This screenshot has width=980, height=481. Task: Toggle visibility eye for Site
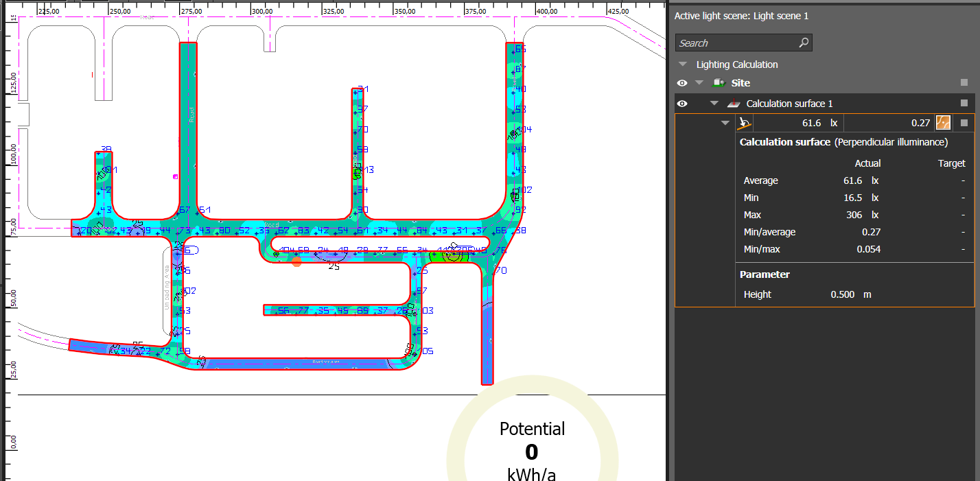pos(682,83)
